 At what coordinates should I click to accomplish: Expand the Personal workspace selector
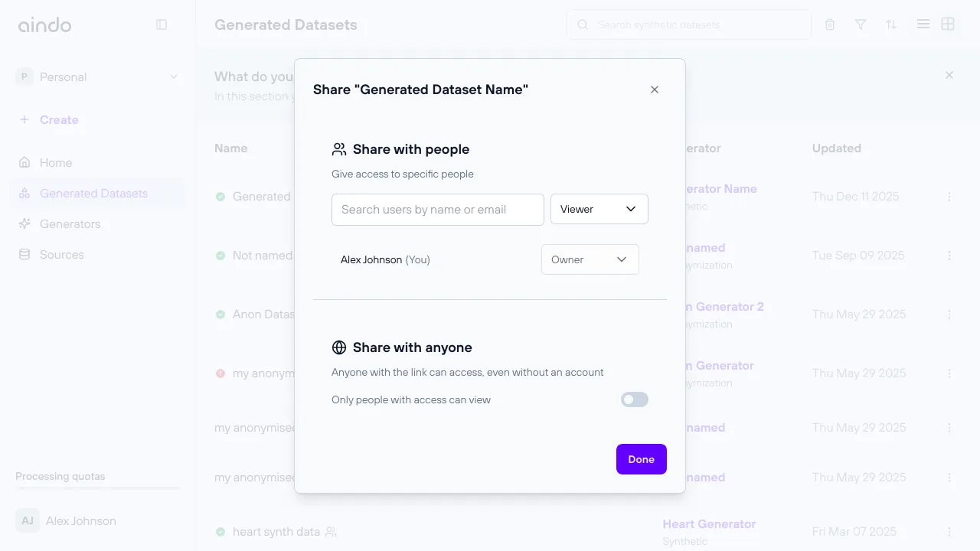pos(174,77)
